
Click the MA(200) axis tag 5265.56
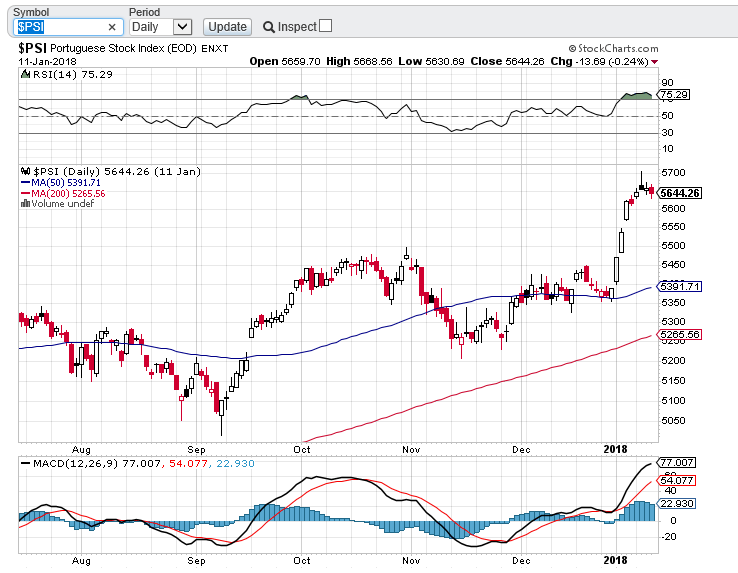point(678,334)
